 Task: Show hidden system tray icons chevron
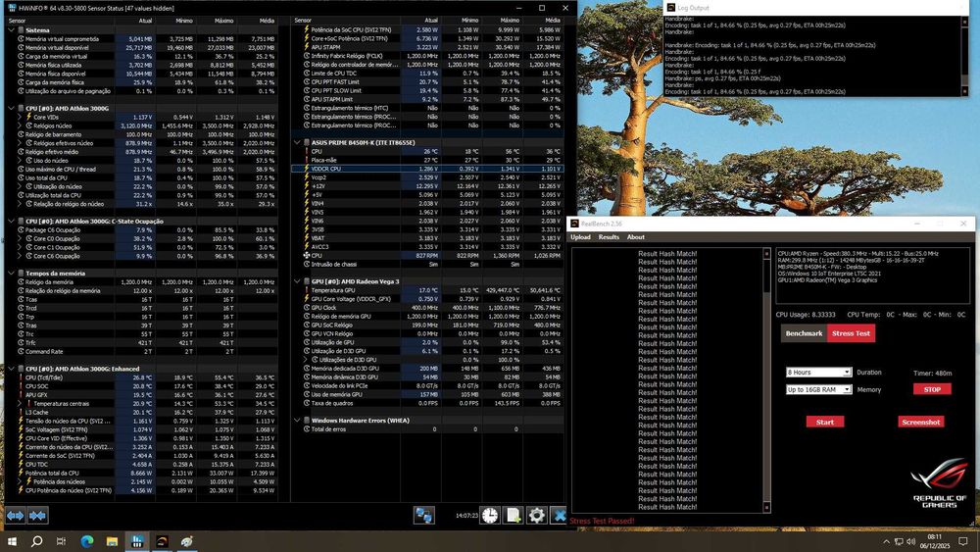pyautogui.click(x=886, y=541)
